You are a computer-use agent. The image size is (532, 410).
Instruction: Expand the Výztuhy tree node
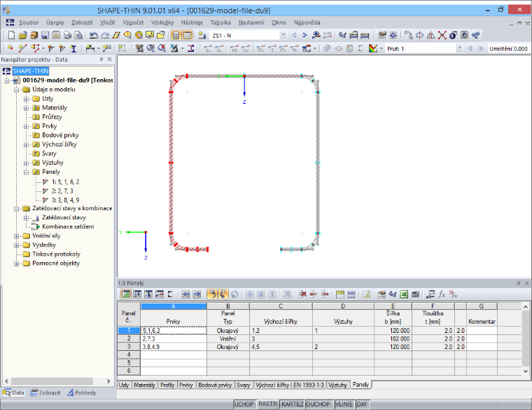click(26, 163)
